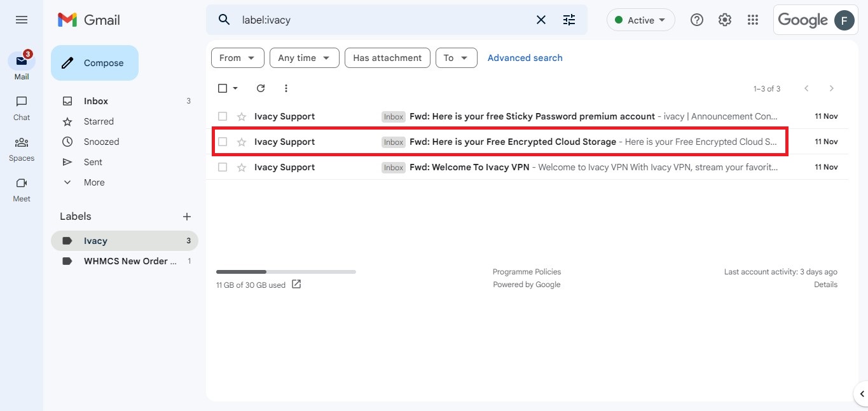This screenshot has height=411, width=868.
Task: Open the Sent folder
Action: point(125,162)
